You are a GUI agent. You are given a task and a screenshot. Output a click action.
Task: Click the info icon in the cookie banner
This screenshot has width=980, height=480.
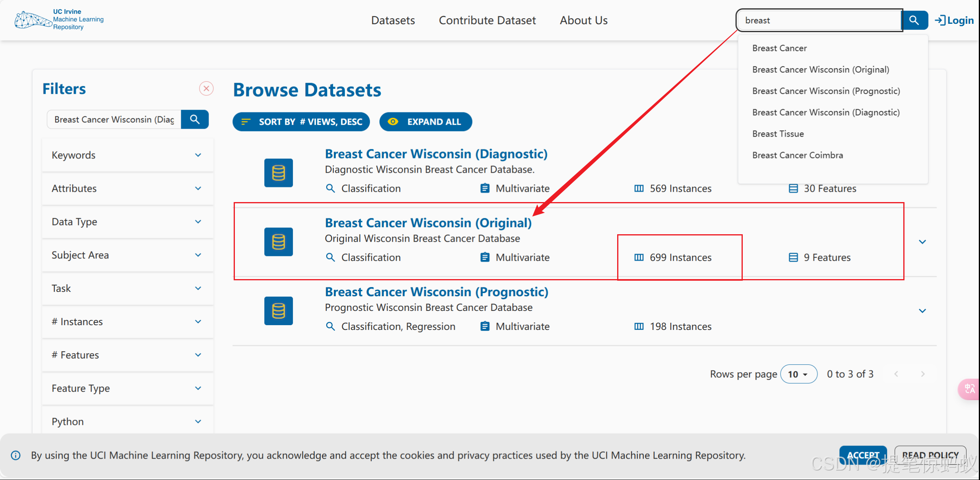(x=16, y=455)
